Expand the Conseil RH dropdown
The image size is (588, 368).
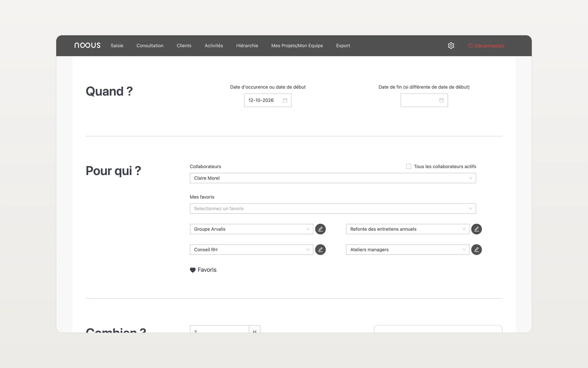(x=251, y=250)
